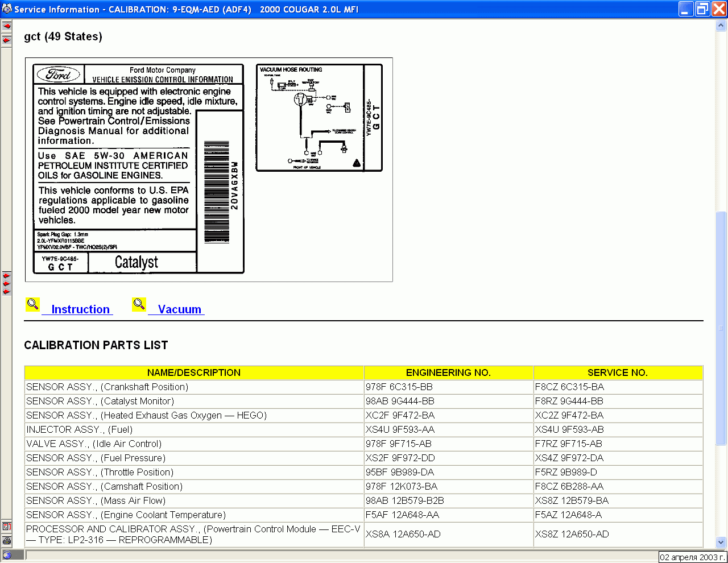Click service number XS8Z 12B579-BA
This screenshot has width=728, height=563.
[572, 500]
